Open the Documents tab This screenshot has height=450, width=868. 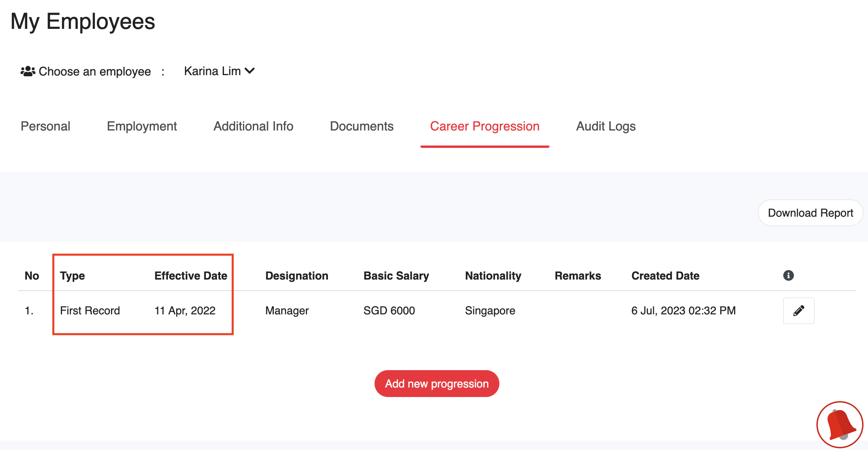pyautogui.click(x=362, y=126)
